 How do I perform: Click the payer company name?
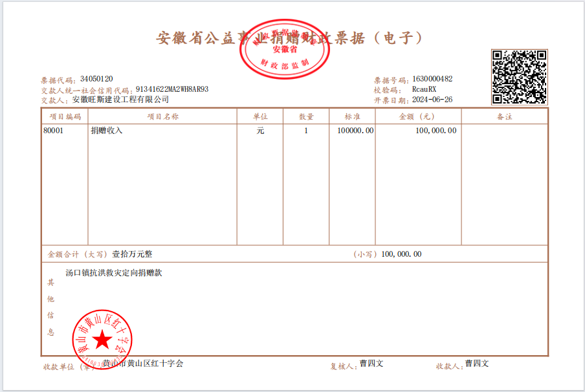120,100
